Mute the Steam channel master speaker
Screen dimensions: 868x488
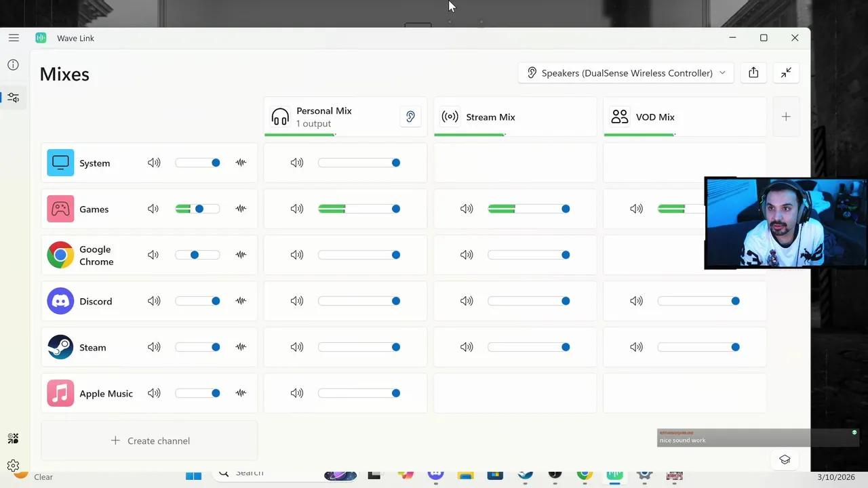pyautogui.click(x=154, y=347)
